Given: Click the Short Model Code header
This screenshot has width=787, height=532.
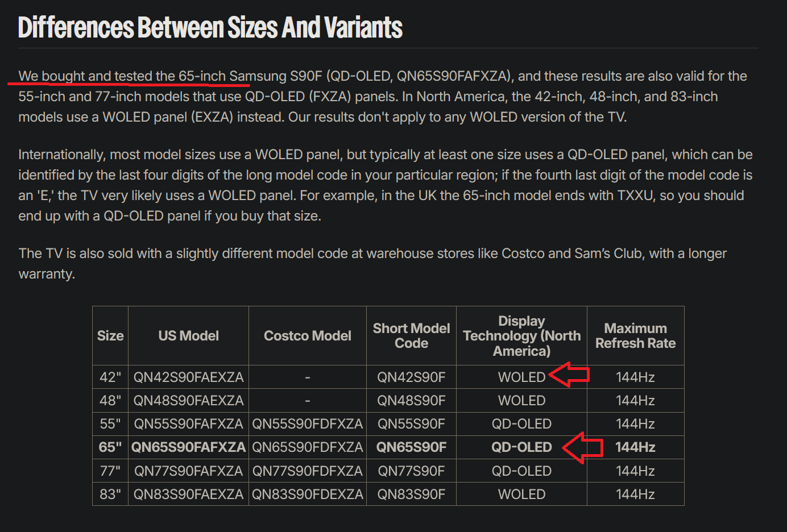Looking at the screenshot, I should click(x=411, y=336).
